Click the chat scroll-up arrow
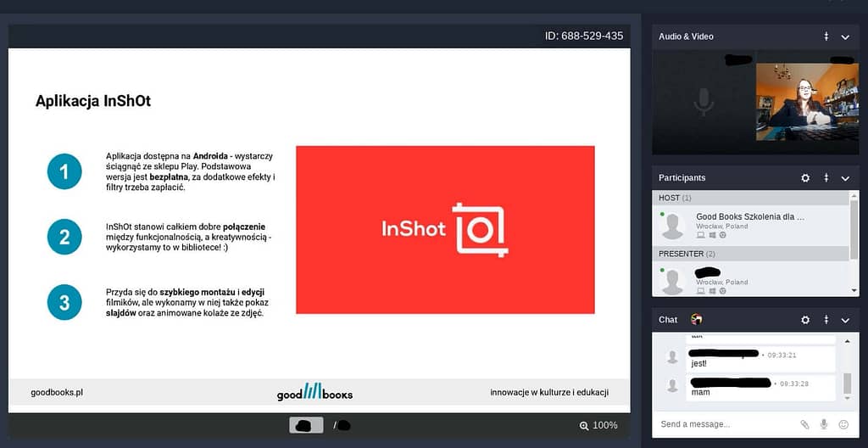 pyautogui.click(x=847, y=342)
